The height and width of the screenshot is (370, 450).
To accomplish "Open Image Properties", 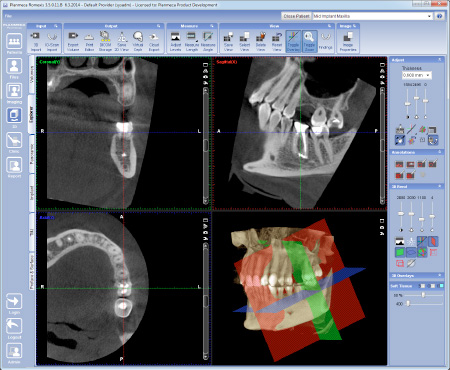I will click(x=348, y=41).
